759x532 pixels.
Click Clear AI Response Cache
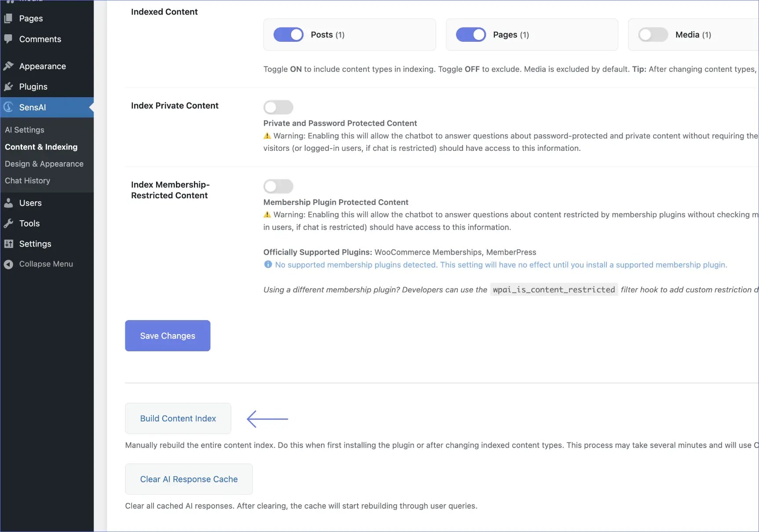tap(189, 479)
